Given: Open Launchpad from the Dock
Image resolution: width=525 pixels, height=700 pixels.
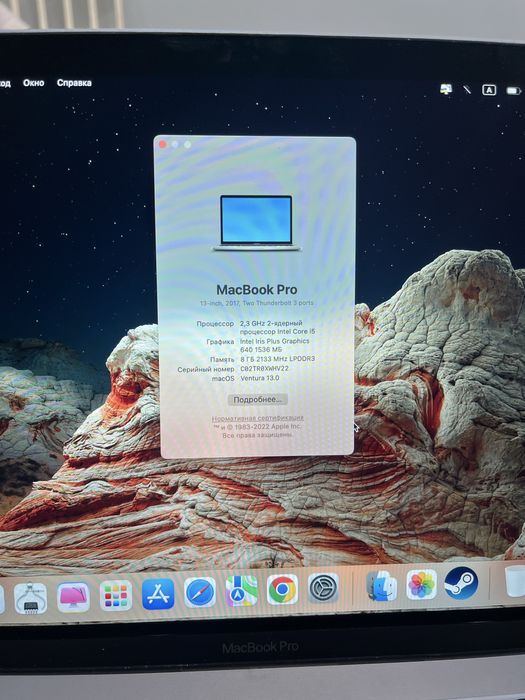Looking at the screenshot, I should point(116,596).
